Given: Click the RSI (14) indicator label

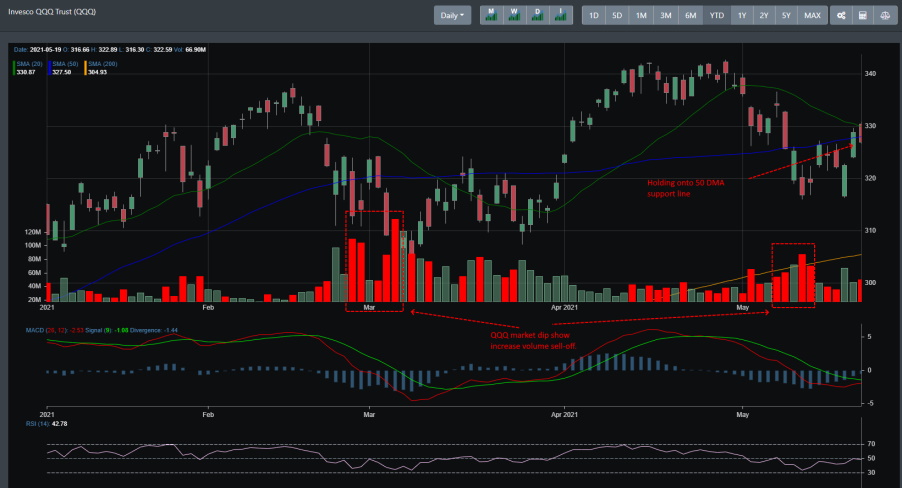Looking at the screenshot, I should click(x=37, y=424).
